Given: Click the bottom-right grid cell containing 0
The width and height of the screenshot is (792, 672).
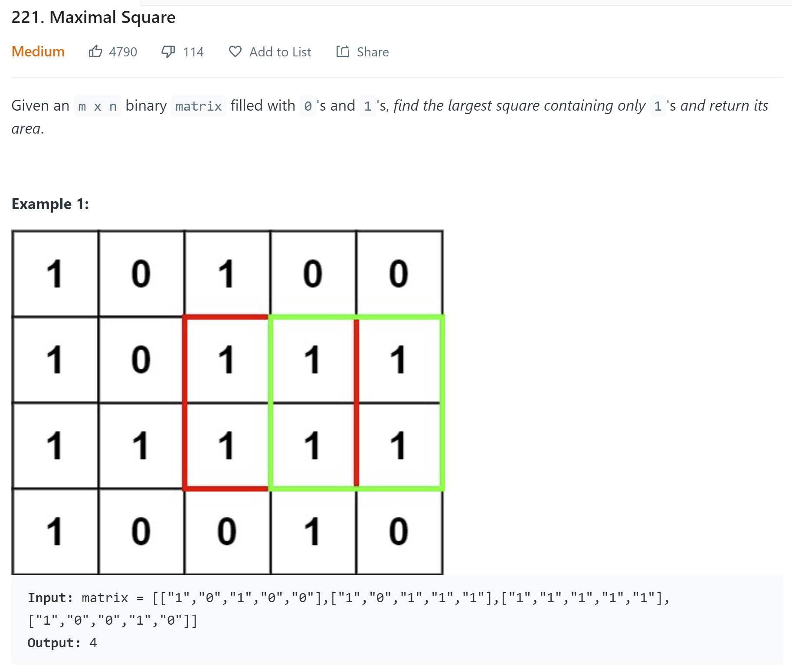Looking at the screenshot, I should pos(399,531).
